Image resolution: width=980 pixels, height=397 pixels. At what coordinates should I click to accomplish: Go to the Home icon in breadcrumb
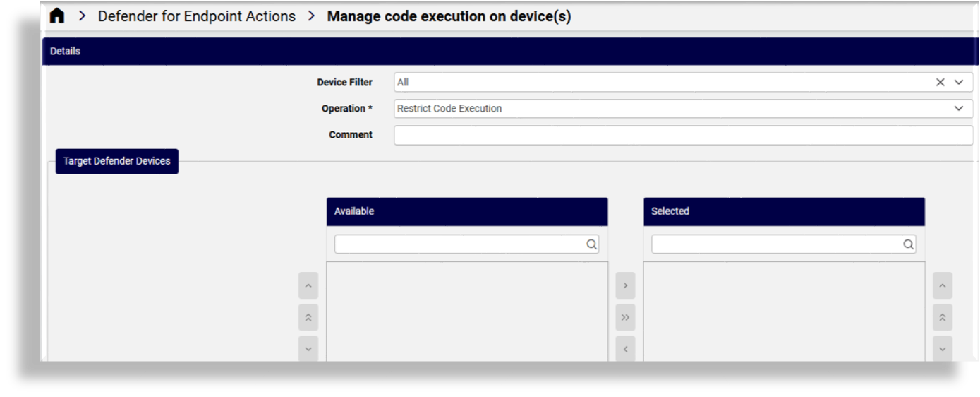[x=57, y=16]
